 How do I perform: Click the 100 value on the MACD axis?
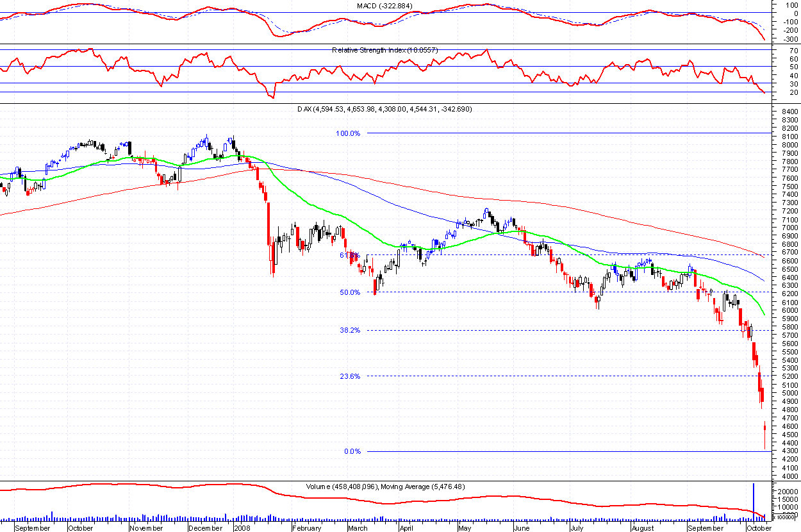pos(791,4)
